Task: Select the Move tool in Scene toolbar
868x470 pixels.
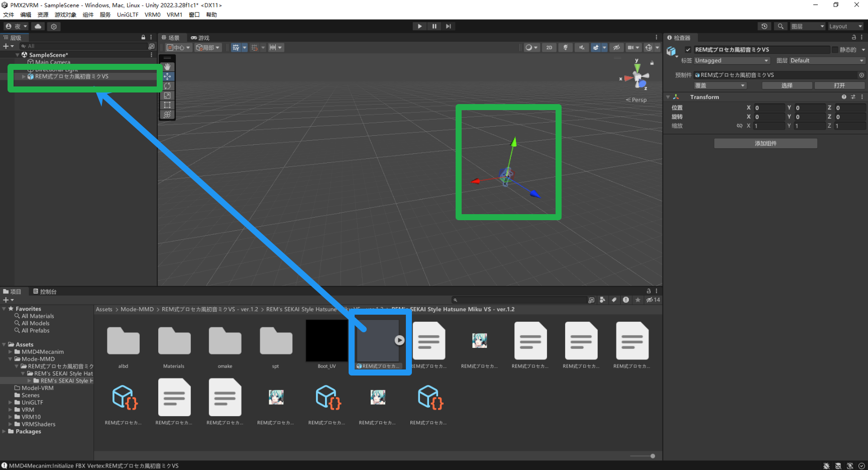Action: coord(167,76)
